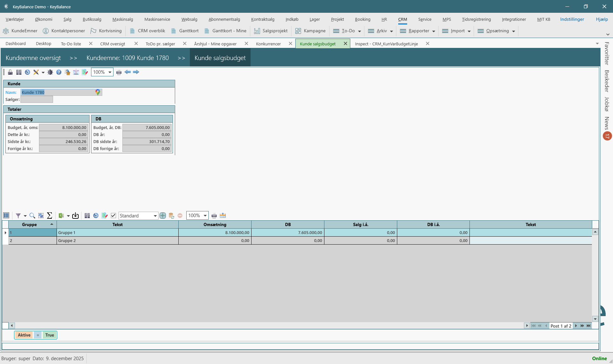Image resolution: width=613 pixels, height=364 pixels.
Task: Click the Salgsprojekt button in the ribbon
Action: (271, 31)
